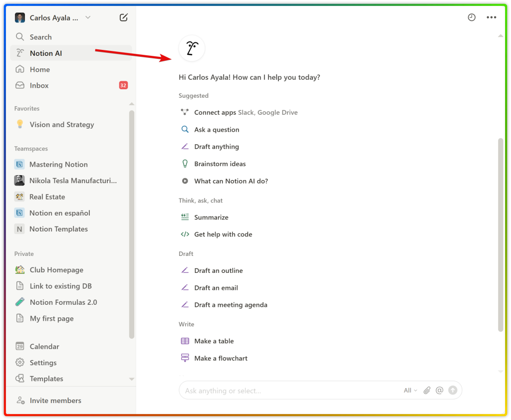Open Inbox with 32 notifications
Viewport: 511px width, 420px height.
click(71, 85)
